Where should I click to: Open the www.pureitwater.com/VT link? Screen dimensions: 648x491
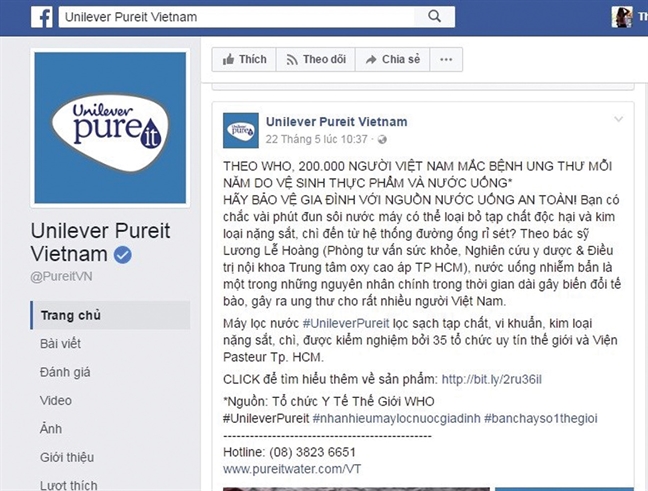[x=292, y=469]
